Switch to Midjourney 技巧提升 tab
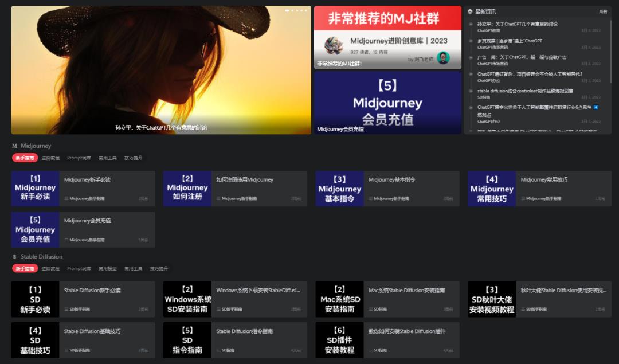 click(133, 158)
